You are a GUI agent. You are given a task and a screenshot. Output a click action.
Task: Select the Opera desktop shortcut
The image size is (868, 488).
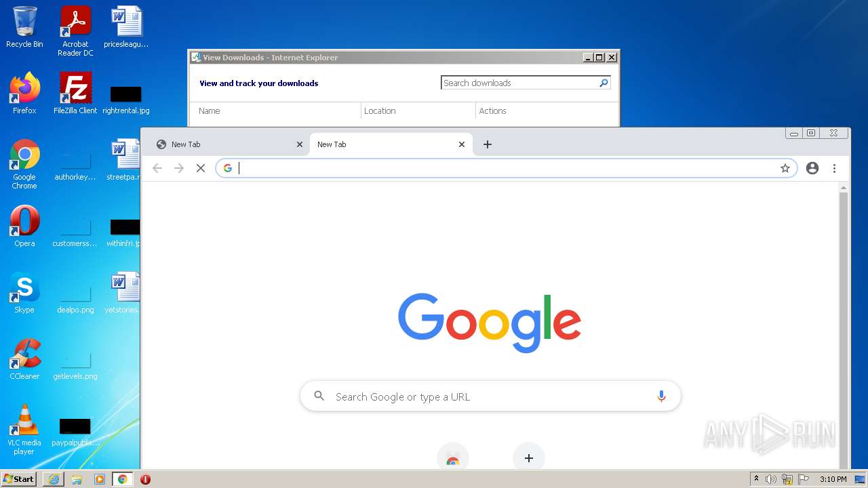24,226
